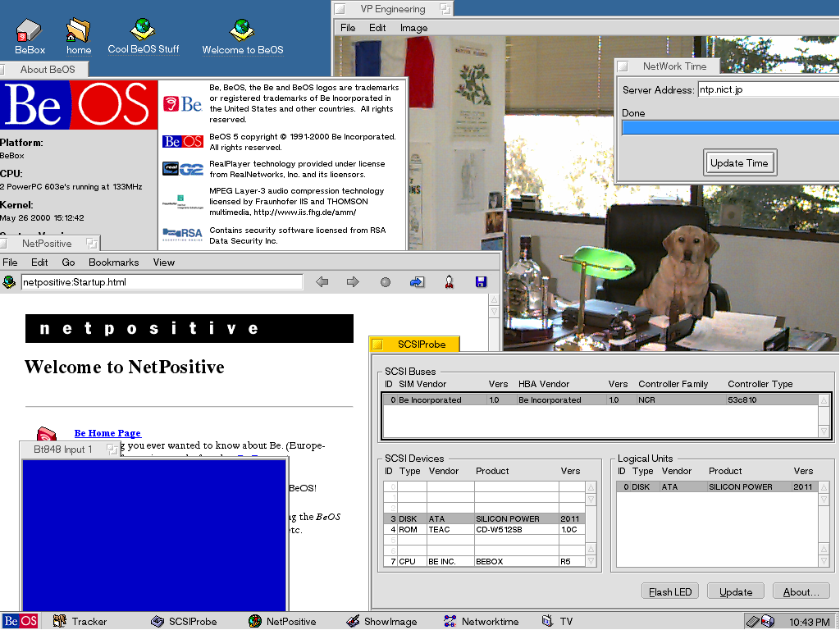The image size is (840, 630).
Task: Select the ROM TEAC CD-W512SB device row
Action: pyautogui.click(x=484, y=529)
